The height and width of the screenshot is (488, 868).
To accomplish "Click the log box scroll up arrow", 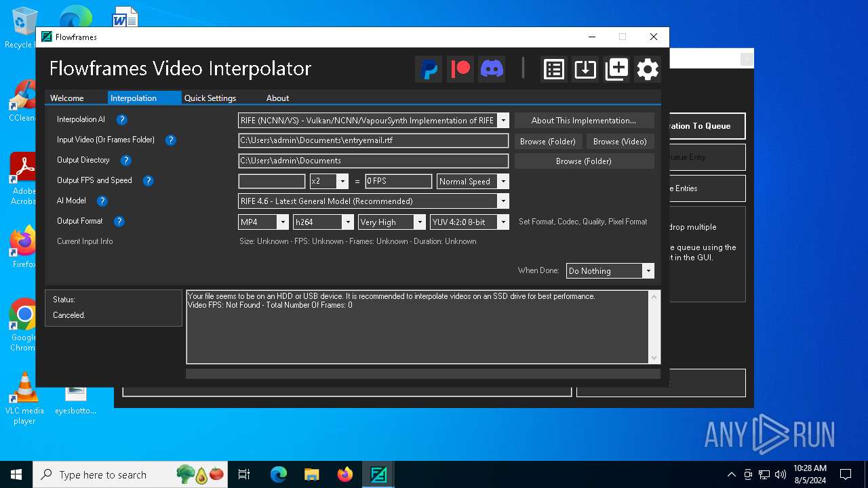I will tap(654, 297).
